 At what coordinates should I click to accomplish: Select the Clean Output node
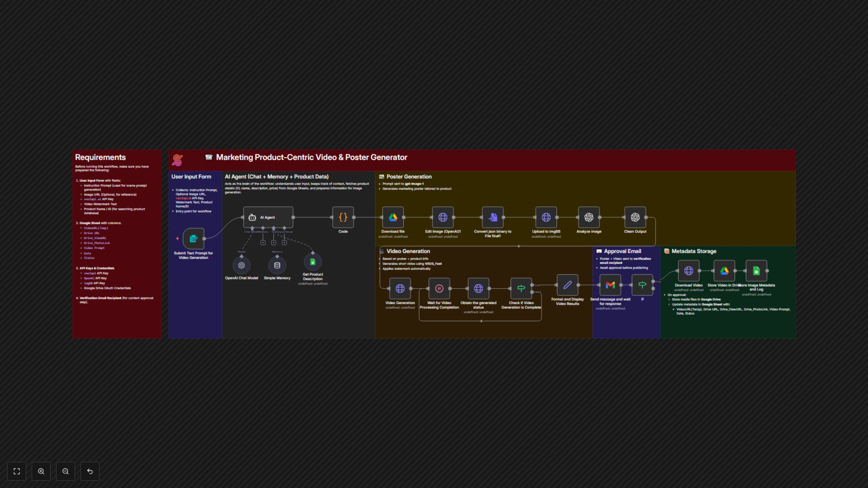tap(635, 217)
